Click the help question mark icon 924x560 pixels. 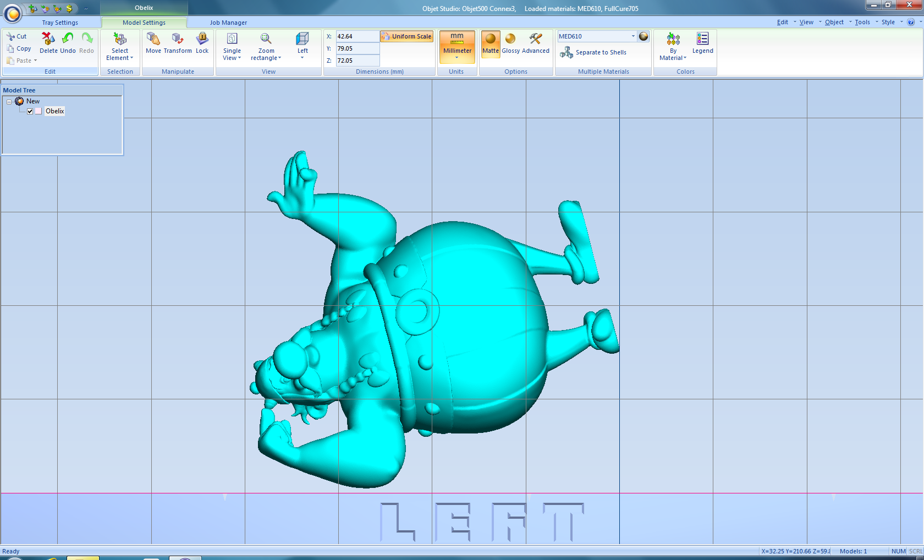coord(911,22)
